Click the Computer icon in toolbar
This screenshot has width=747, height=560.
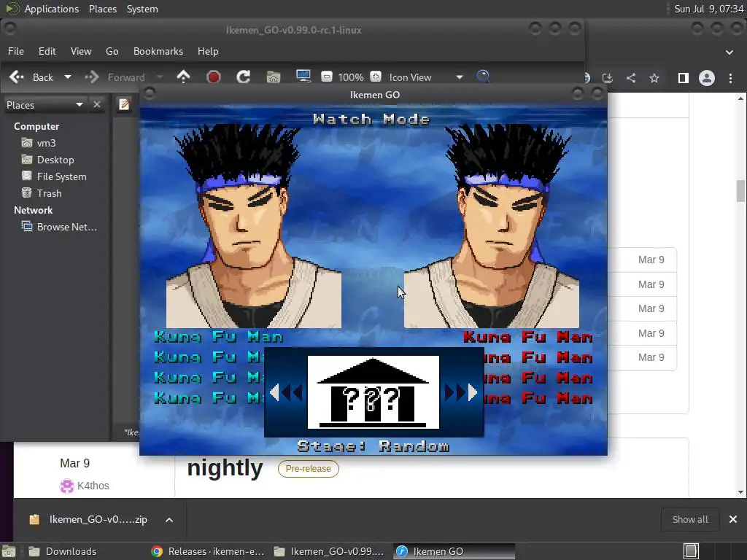point(303,77)
